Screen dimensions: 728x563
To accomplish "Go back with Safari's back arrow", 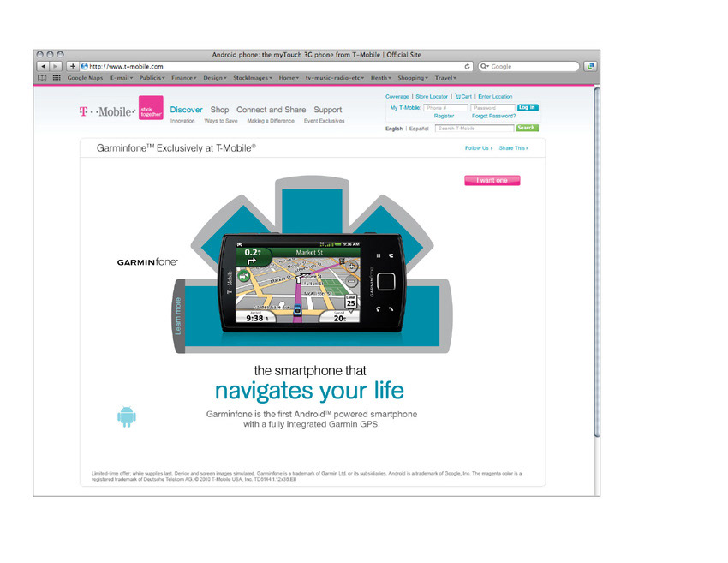I will point(43,67).
